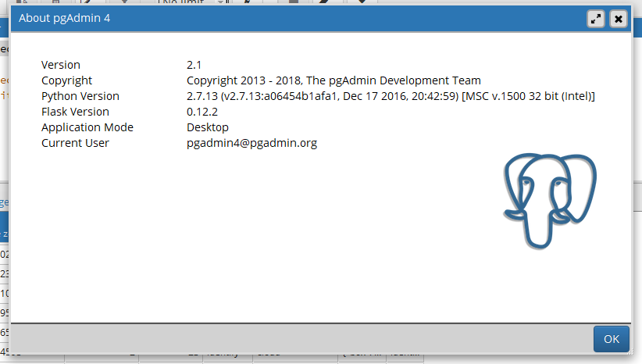Click the Python 2.7.13 version string
The image size is (642, 364).
point(391,96)
